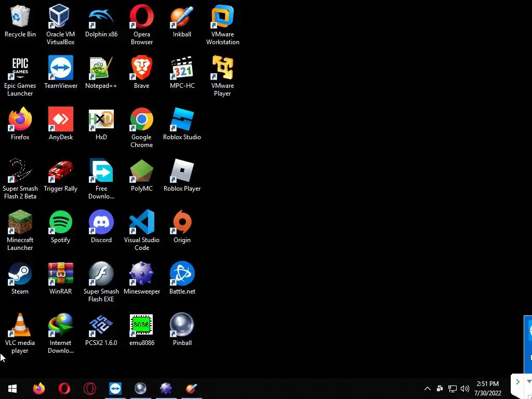This screenshot has width=532, height=399.
Task: Select the Origin desktop shortcut
Action: click(x=182, y=227)
